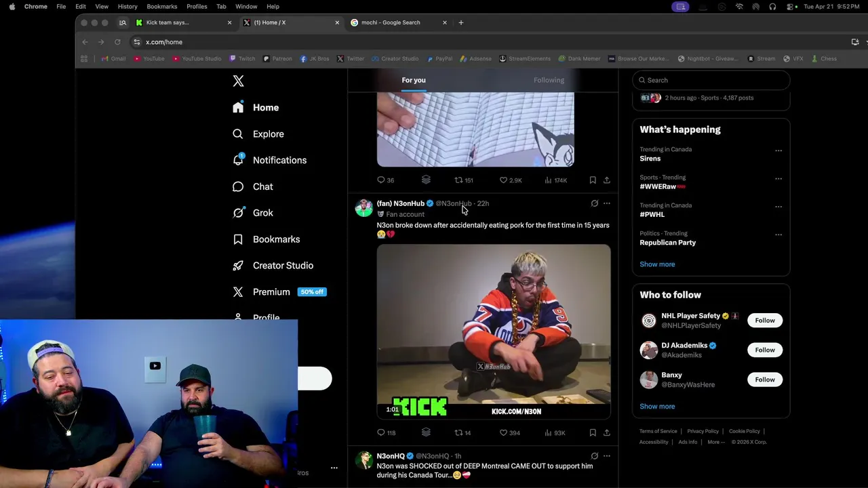Reload the page in Chrome
The image size is (868, 488).
(x=117, y=42)
